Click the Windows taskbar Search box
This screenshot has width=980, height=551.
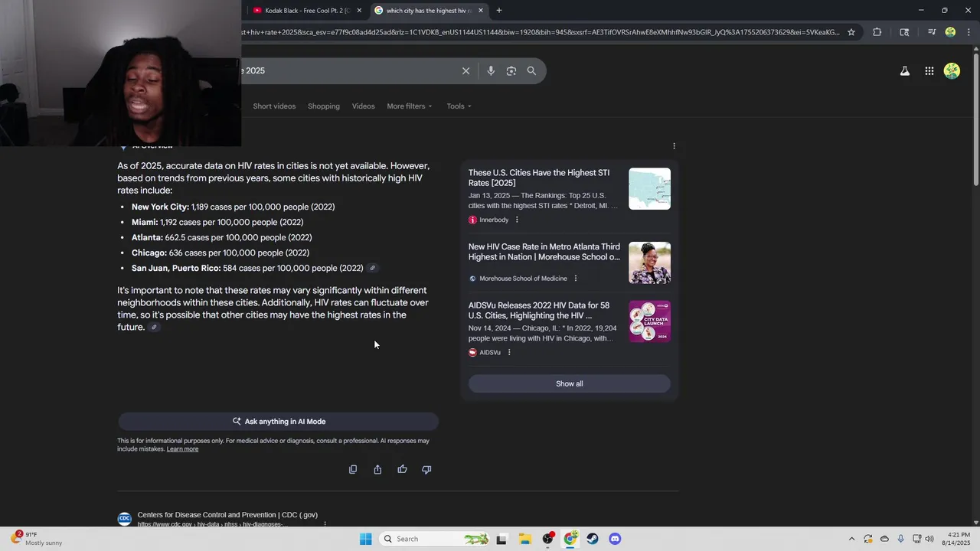pyautogui.click(x=433, y=539)
